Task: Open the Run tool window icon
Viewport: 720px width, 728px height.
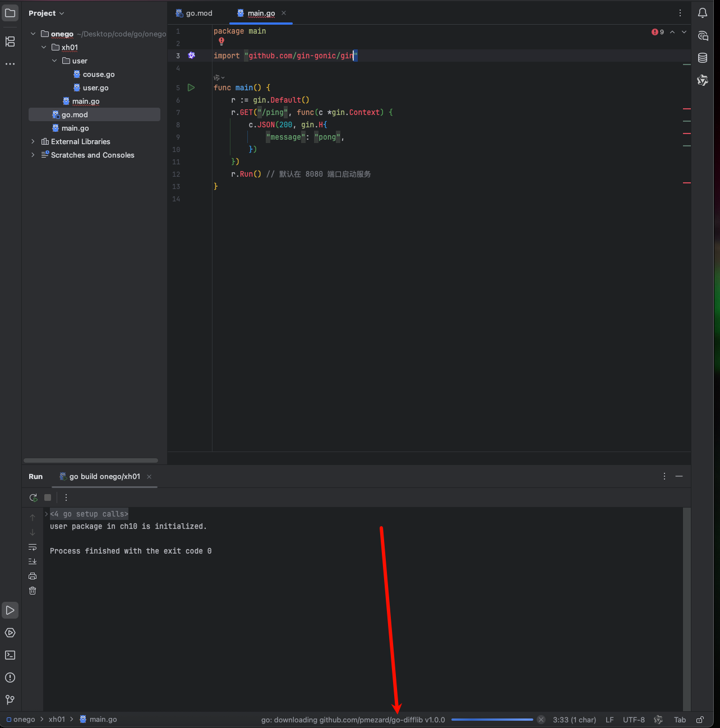Action: pos(10,610)
